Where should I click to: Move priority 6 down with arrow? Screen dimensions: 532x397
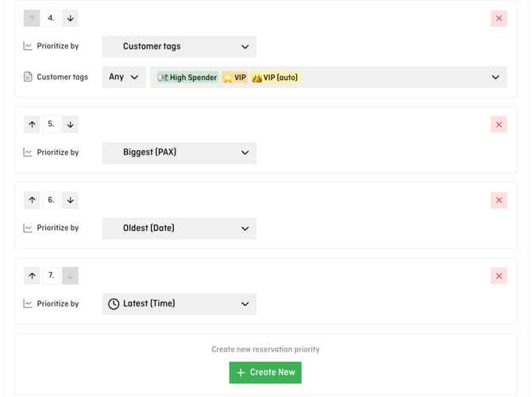point(70,200)
